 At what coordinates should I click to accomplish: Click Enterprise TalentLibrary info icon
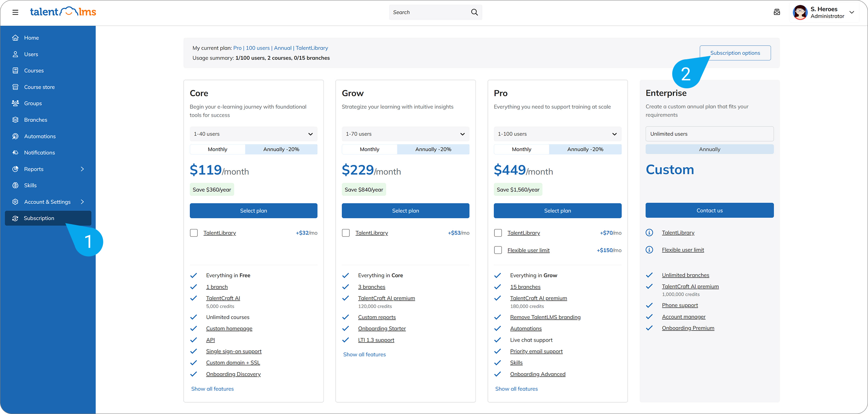[649, 232]
